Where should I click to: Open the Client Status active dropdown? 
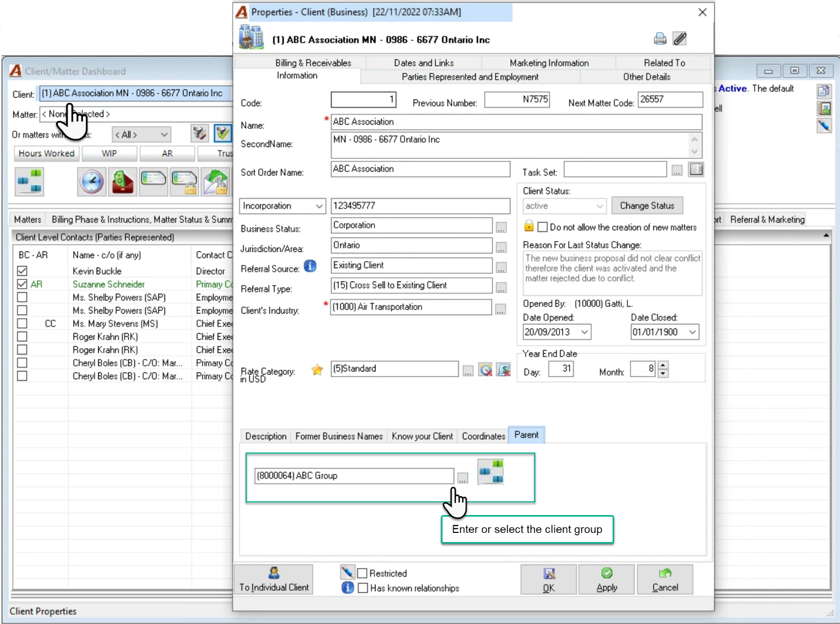click(x=600, y=206)
